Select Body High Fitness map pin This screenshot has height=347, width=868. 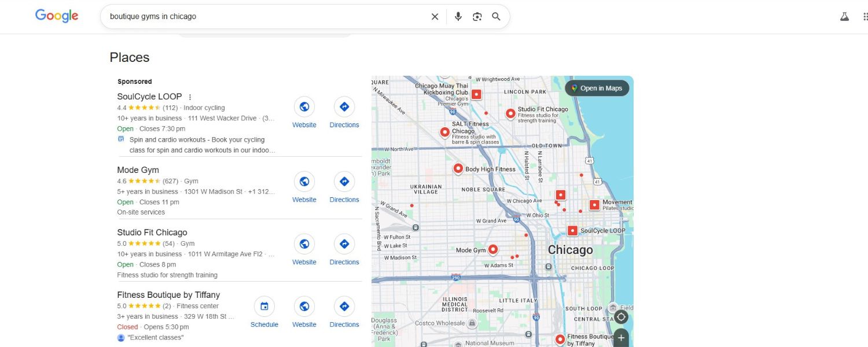[458, 168]
